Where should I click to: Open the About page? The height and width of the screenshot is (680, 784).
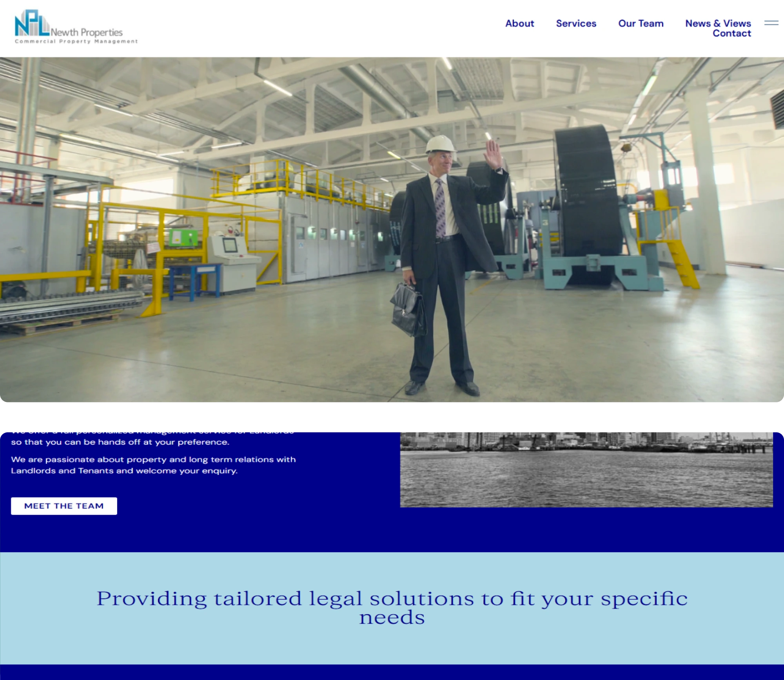click(519, 24)
